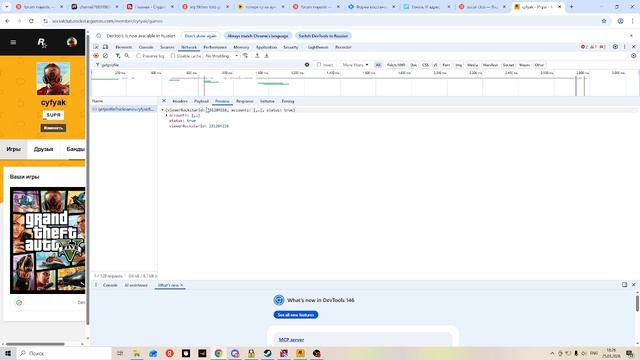Image resolution: width=640 pixels, height=360 pixels.
Task: Open Chrome tab search dropdown arrow
Action: pos(7,7)
